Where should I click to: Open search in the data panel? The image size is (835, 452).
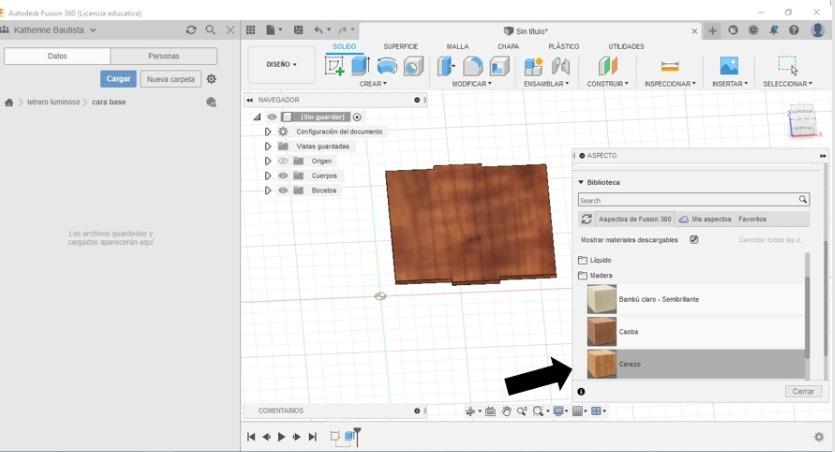(x=210, y=30)
